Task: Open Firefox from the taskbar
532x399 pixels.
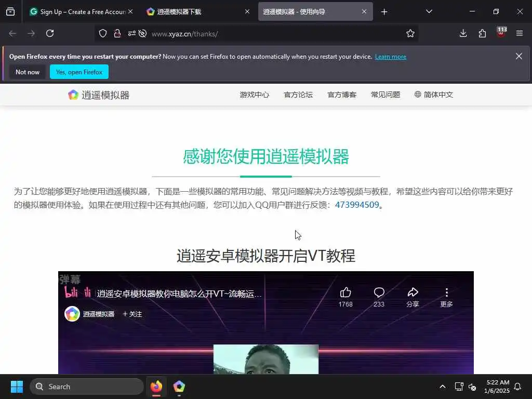Action: (156, 387)
